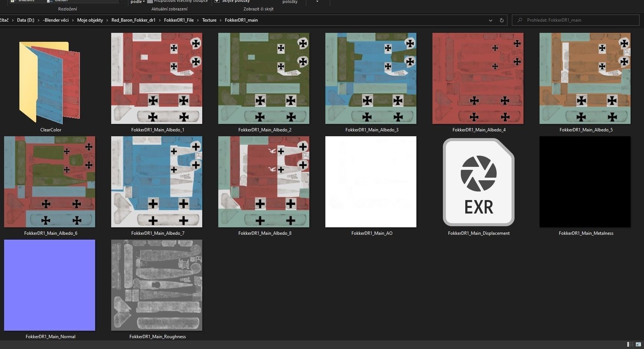Expand the sort-by dropdown in the ribbon

click(137, 2)
